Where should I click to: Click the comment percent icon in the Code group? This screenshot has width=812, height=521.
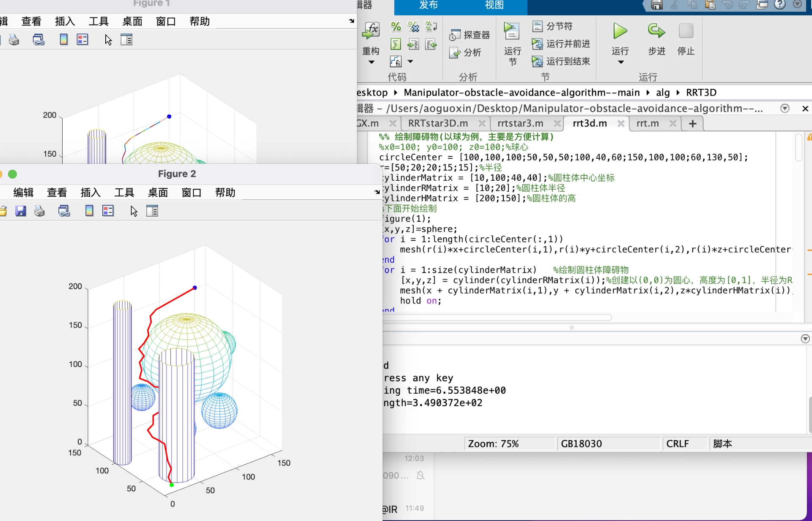[396, 27]
